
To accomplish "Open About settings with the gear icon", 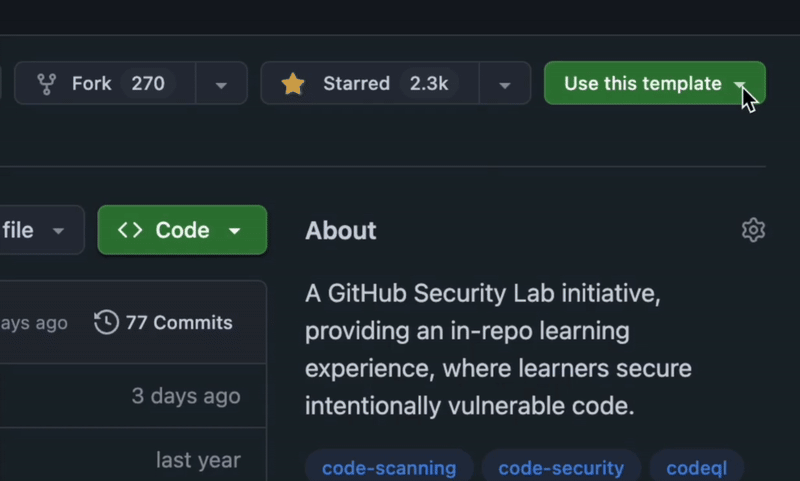I will tap(753, 230).
